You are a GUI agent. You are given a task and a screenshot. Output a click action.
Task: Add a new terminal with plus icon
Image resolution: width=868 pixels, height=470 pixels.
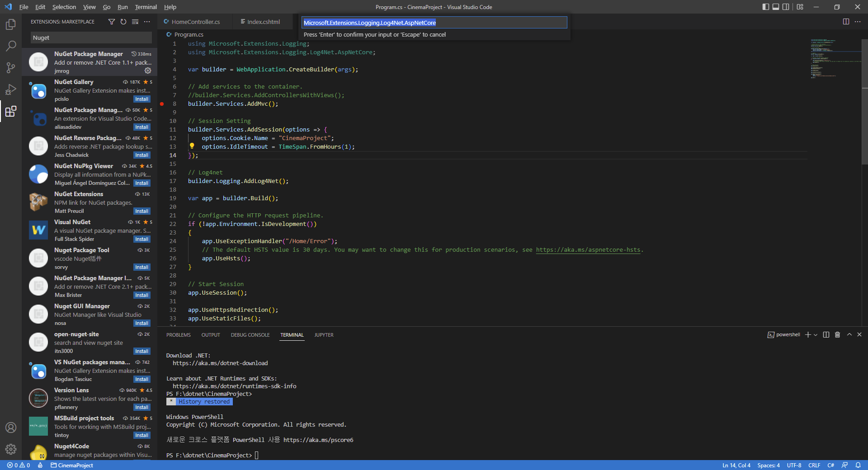[x=808, y=335]
